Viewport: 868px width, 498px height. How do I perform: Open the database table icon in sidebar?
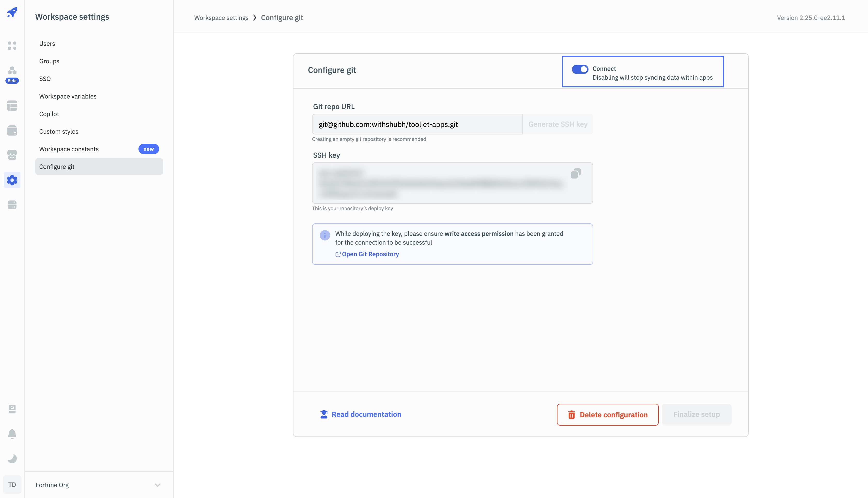click(12, 106)
